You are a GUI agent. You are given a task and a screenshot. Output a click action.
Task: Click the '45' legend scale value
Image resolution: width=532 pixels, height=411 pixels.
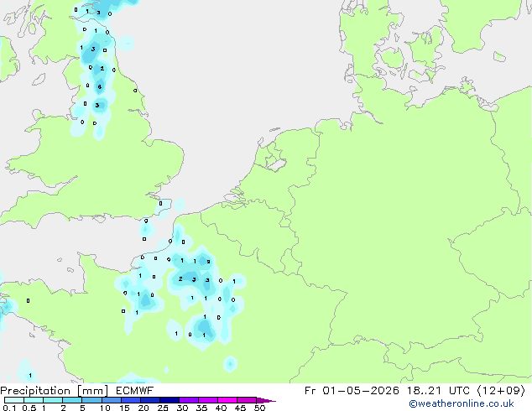[x=240, y=408]
